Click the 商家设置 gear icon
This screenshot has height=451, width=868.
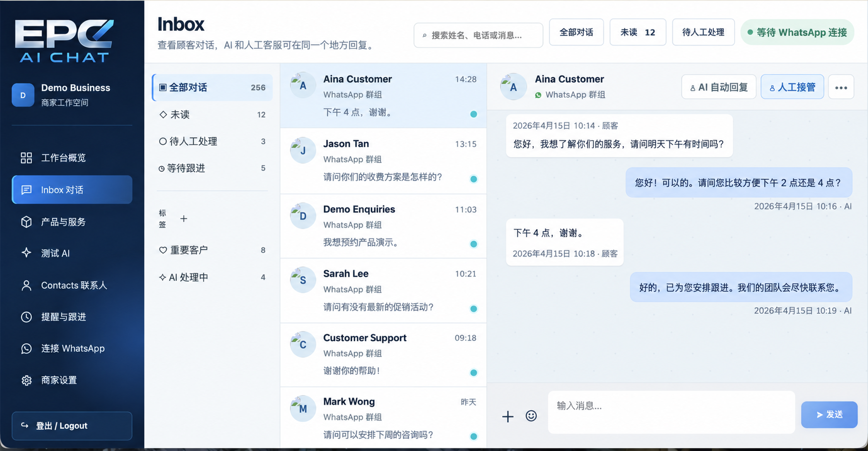(26, 380)
